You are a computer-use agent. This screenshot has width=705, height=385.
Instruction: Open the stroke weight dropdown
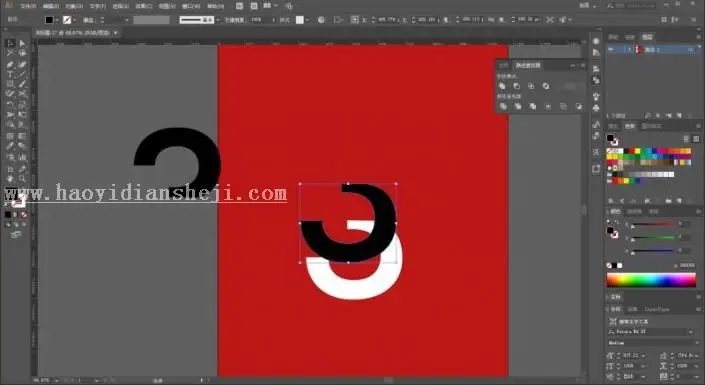coord(126,20)
